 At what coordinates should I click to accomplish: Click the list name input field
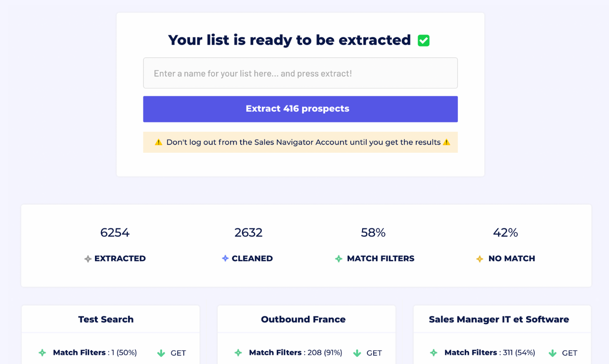click(x=300, y=73)
